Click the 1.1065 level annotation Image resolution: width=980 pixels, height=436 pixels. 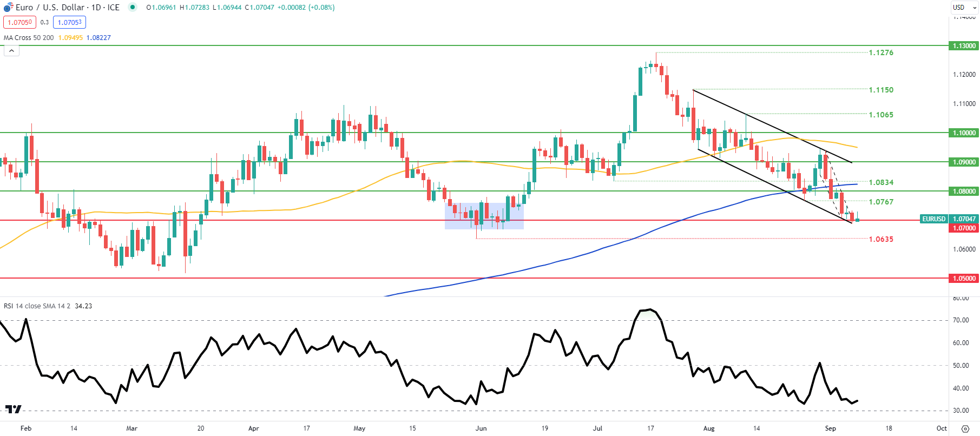(x=881, y=115)
